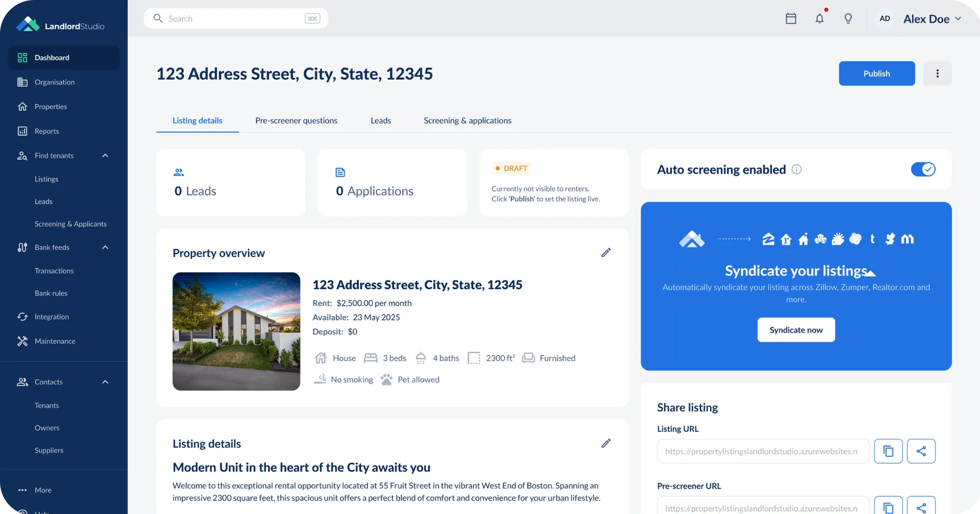Image resolution: width=980 pixels, height=514 pixels.
Task: Open Suppliers under Contacts
Action: point(49,450)
